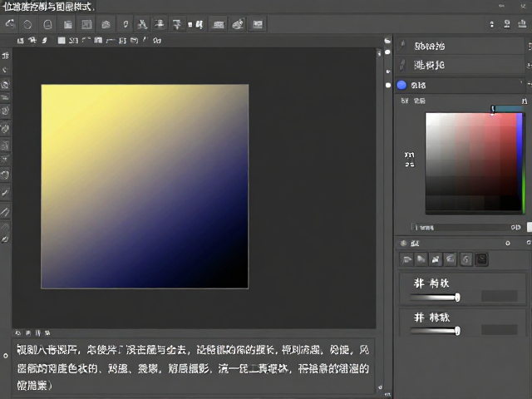Click the value field beside lower slider

[499, 329]
